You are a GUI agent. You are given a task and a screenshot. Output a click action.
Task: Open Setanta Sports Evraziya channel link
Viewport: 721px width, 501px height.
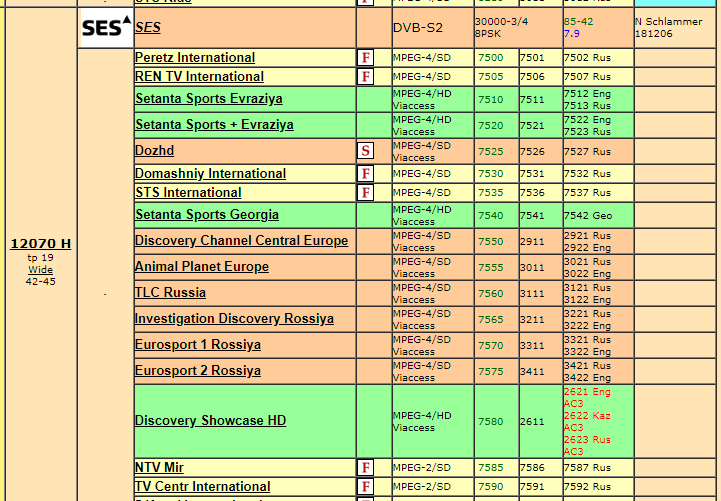(x=209, y=99)
